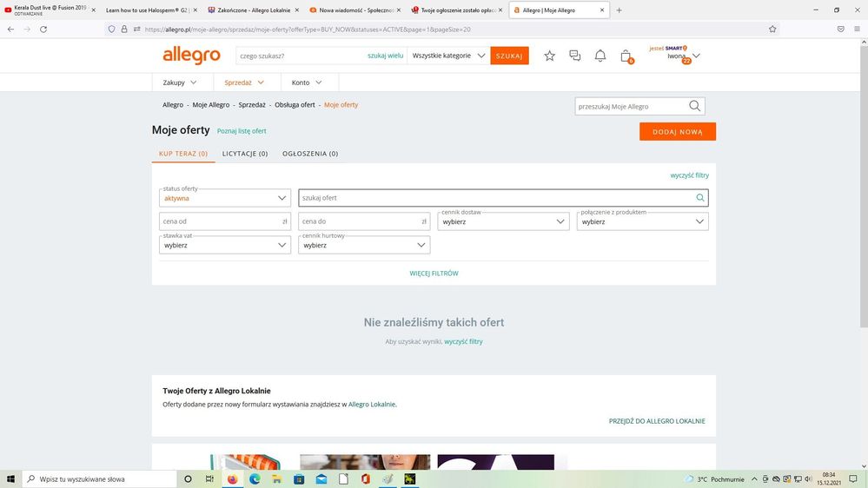Expand the stawka vat dropdown
The width and height of the screenshot is (868, 488).
coord(225,245)
